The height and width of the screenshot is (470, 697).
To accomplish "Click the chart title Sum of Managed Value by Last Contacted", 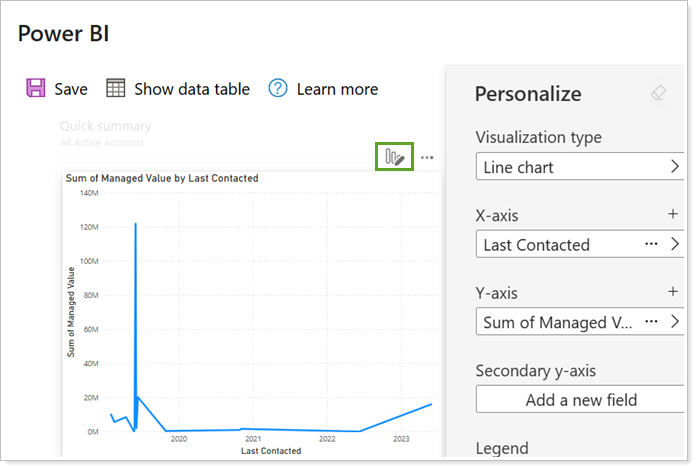I will click(162, 178).
